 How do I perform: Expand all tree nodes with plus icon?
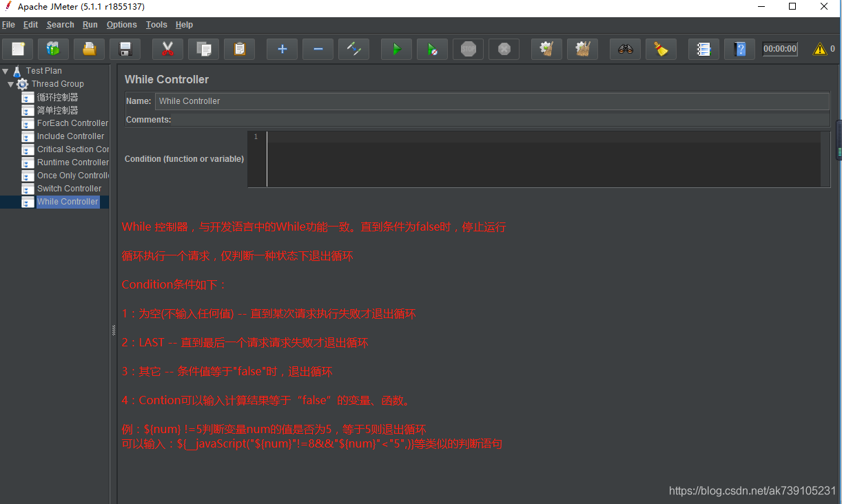(282, 49)
